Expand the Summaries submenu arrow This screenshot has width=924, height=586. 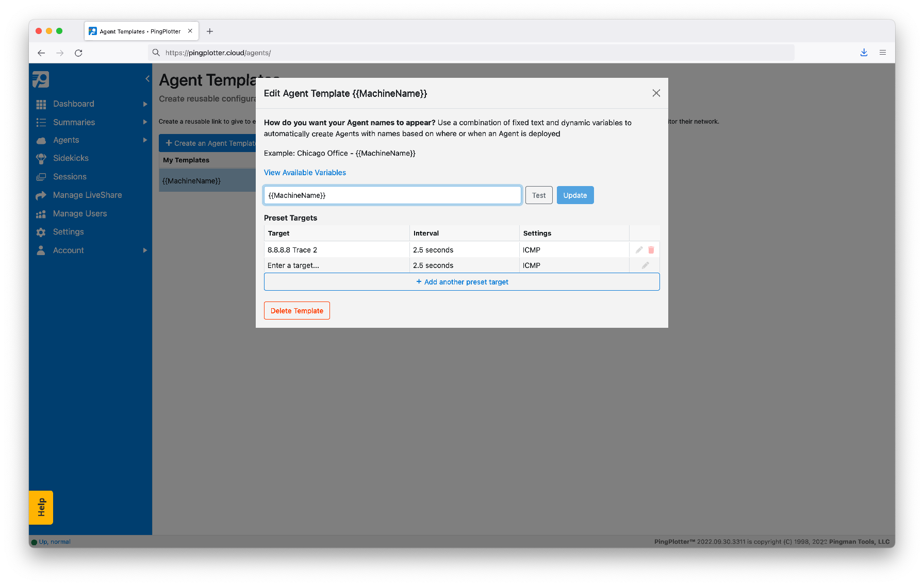point(145,122)
